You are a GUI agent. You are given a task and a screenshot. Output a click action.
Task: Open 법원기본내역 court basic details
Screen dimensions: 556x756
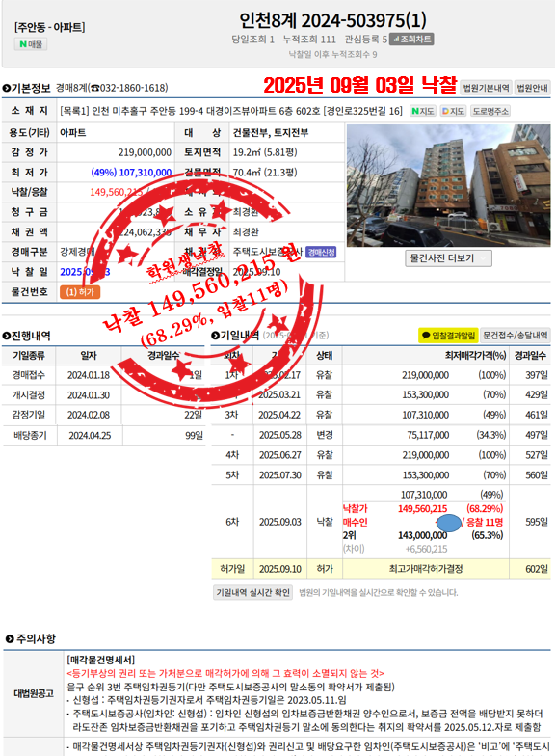(x=486, y=88)
